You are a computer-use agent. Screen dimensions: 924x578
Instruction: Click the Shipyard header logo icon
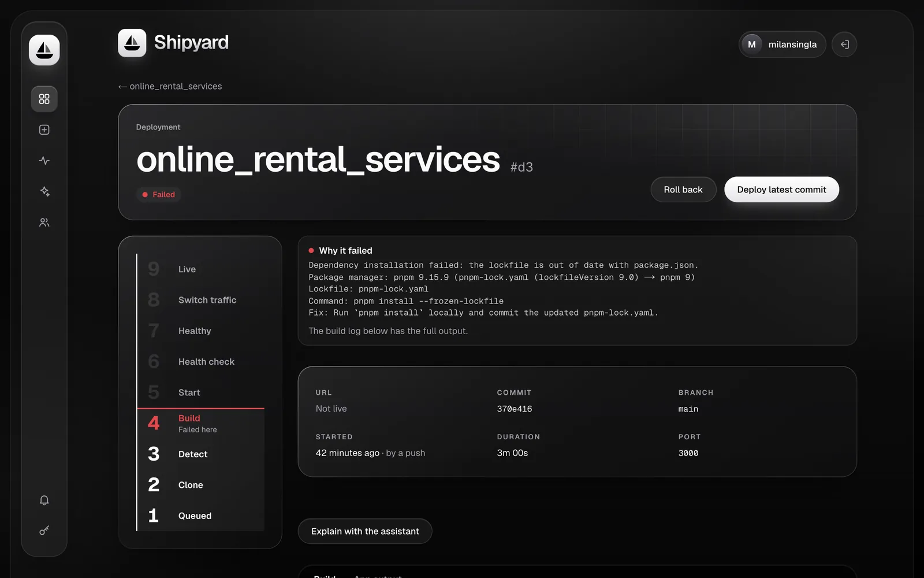click(x=132, y=43)
